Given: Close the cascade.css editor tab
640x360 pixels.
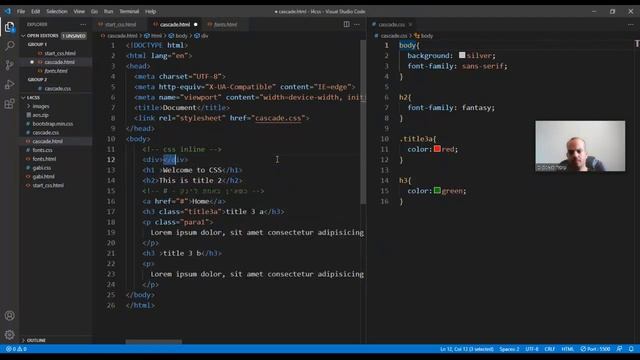Looking at the screenshot, I should (411, 24).
